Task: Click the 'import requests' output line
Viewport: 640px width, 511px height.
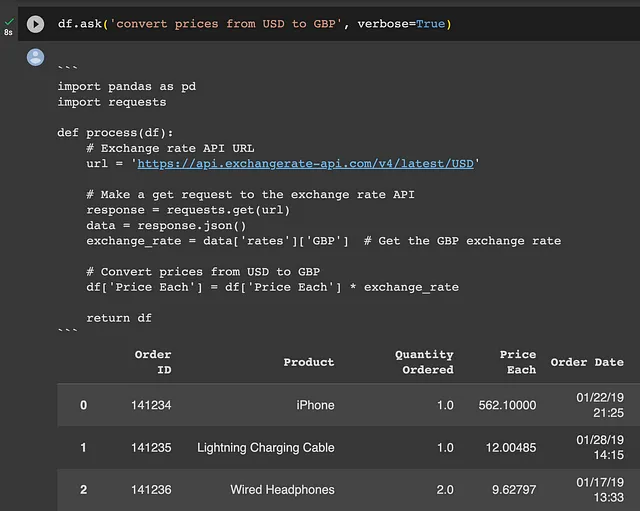Action: click(112, 102)
